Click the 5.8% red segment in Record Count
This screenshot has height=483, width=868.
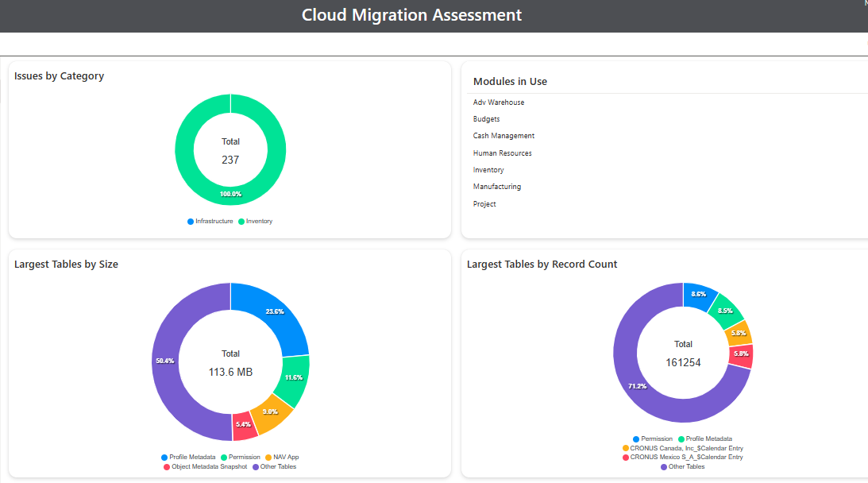click(741, 354)
